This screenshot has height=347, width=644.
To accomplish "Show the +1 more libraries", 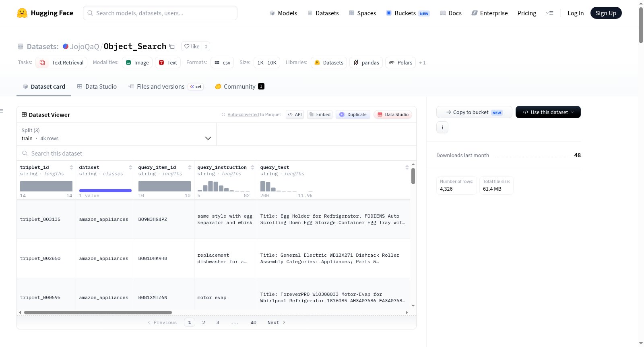I will (422, 63).
